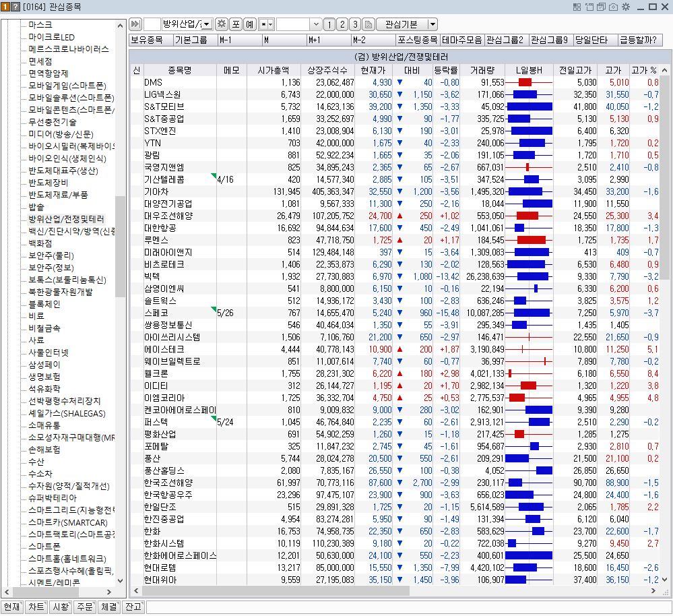Click the stock table scroll down arrow
Image resolution: width=673 pixels, height=616 pixels.
[x=664, y=579]
